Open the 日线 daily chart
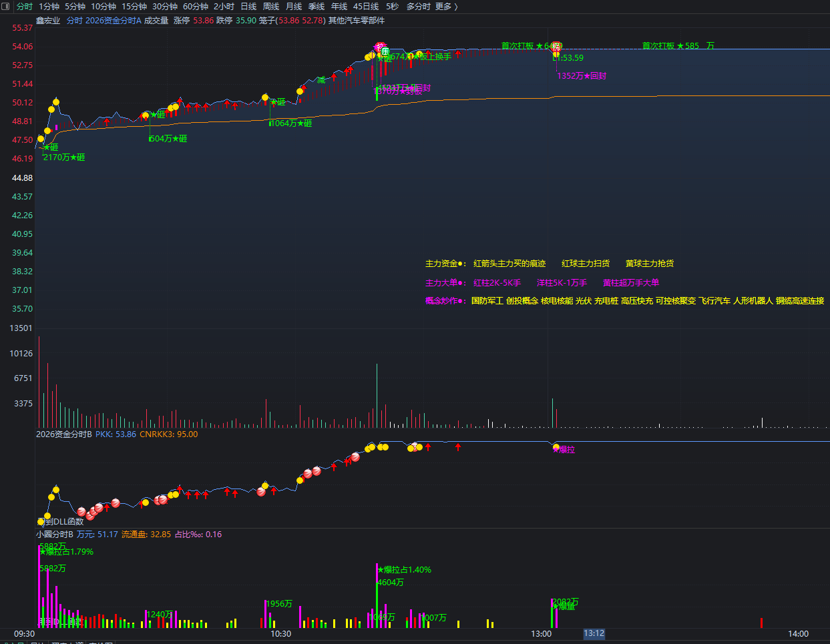 pyautogui.click(x=248, y=7)
